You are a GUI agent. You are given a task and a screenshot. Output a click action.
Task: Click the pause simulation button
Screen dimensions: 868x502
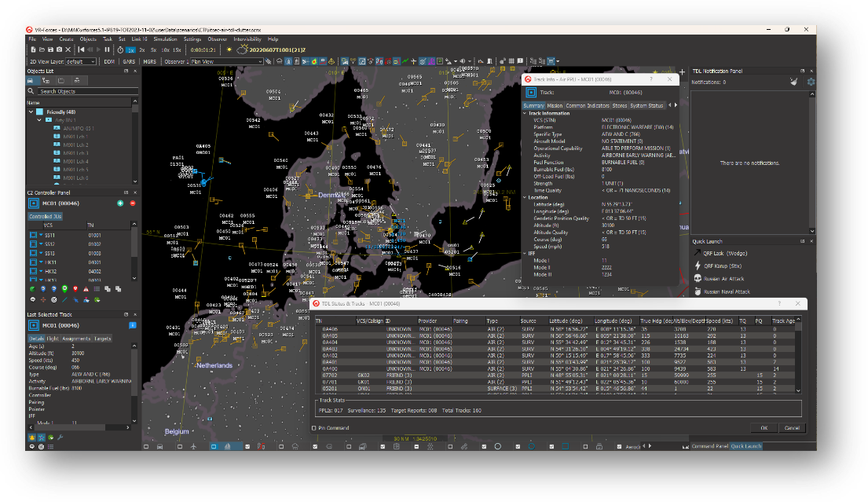click(107, 49)
